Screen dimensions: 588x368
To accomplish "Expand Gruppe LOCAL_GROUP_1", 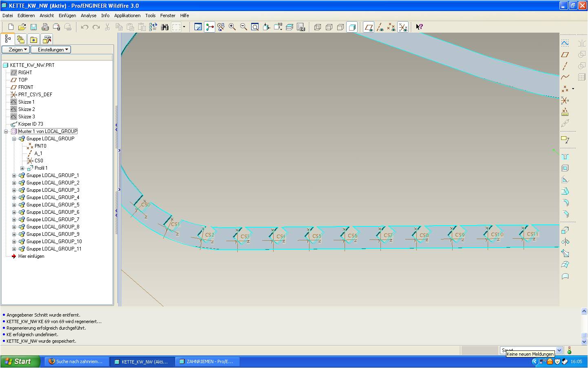I will (14, 175).
